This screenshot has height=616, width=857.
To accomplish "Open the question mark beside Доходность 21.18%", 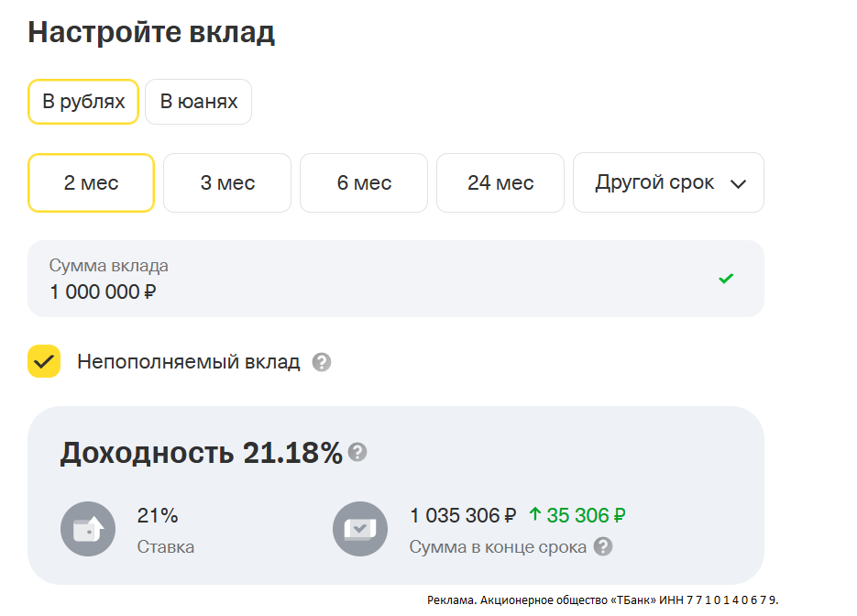I will [x=357, y=452].
